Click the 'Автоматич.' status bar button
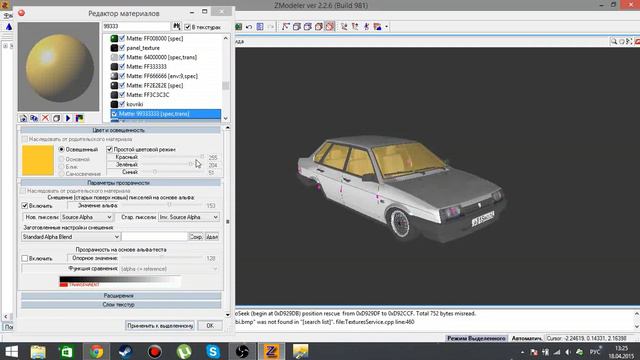The width and height of the screenshot is (640, 360). click(x=527, y=338)
